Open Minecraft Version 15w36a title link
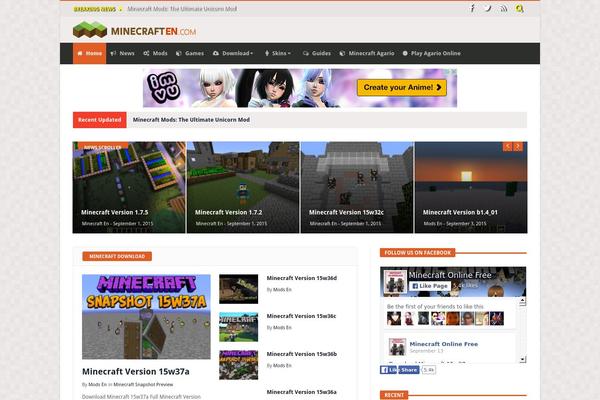 [302, 392]
